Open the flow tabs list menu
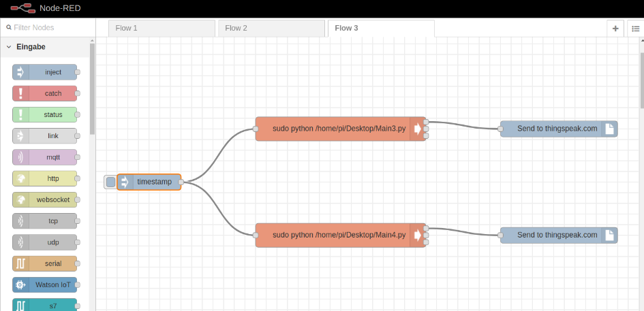Image resolution: width=644 pixels, height=311 pixels. (x=635, y=29)
